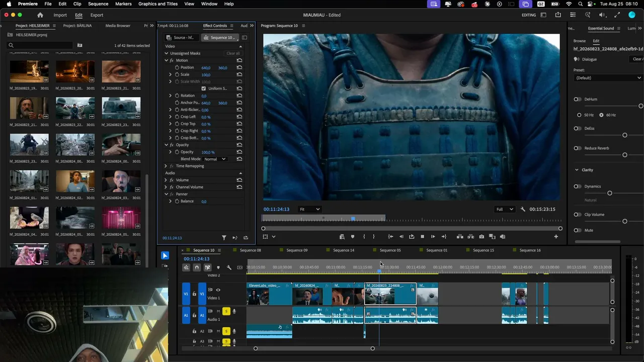Screen dimensions: 644x362
Task: Switch to the Import workspace
Action: tap(60, 15)
